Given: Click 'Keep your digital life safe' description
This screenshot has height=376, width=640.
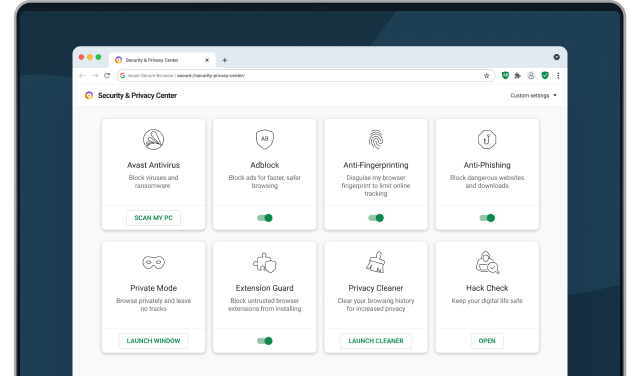Looking at the screenshot, I should [x=487, y=301].
